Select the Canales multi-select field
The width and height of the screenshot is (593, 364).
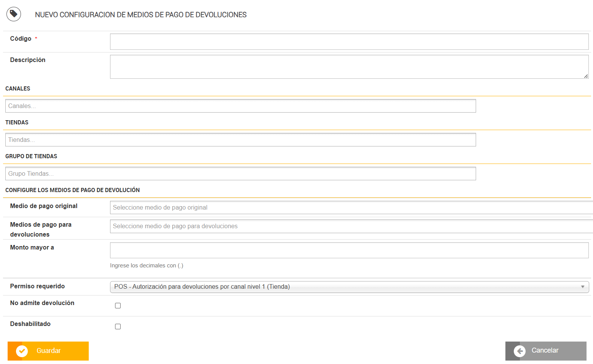click(x=240, y=106)
